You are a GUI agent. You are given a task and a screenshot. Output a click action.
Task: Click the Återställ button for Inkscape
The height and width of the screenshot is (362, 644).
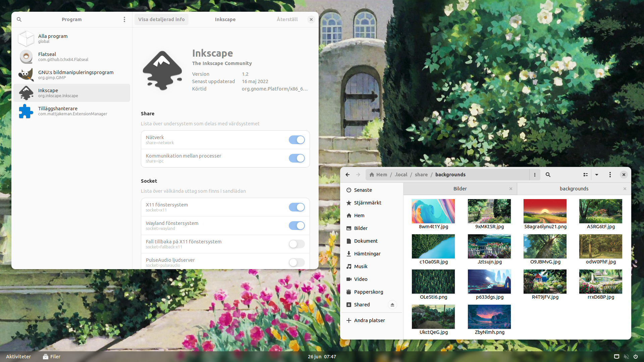pos(287,19)
